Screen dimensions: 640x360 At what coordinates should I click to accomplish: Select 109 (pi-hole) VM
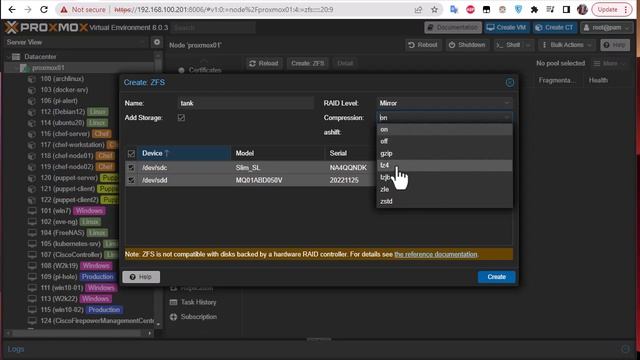point(59,277)
